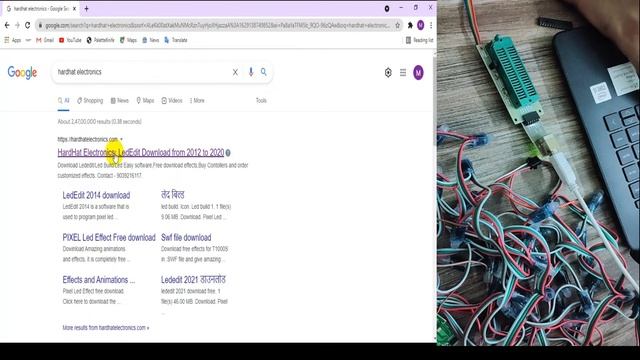Go back using the browser back arrow
Screen dimensions: 640x360
pos(7,25)
